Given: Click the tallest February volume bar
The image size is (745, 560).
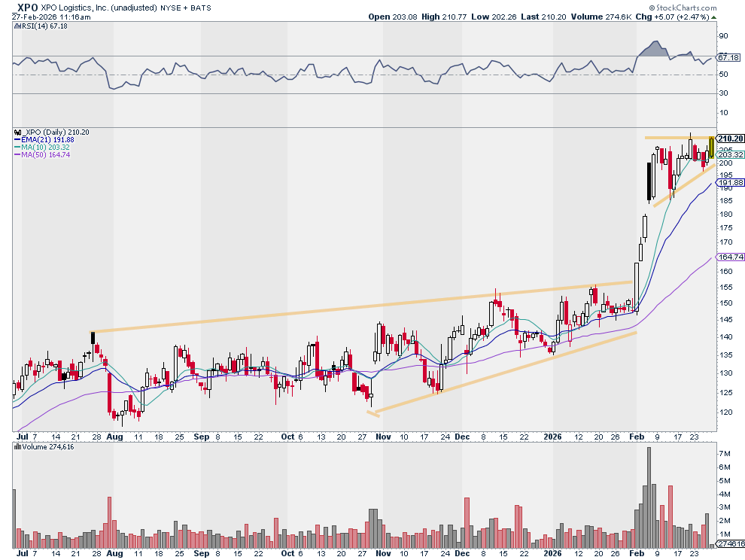Looking at the screenshot, I should pyautogui.click(x=649, y=498).
